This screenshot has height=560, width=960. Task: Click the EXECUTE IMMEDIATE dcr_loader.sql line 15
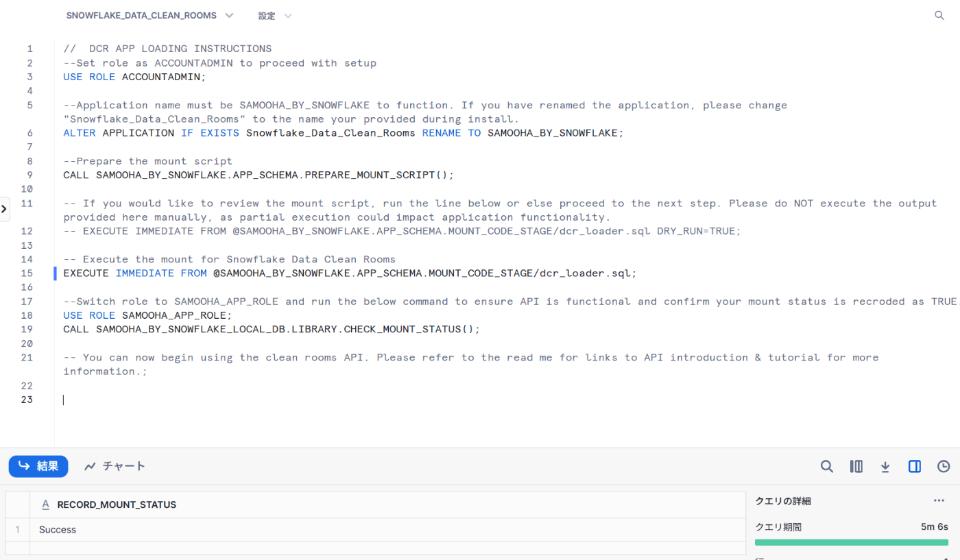pos(350,273)
